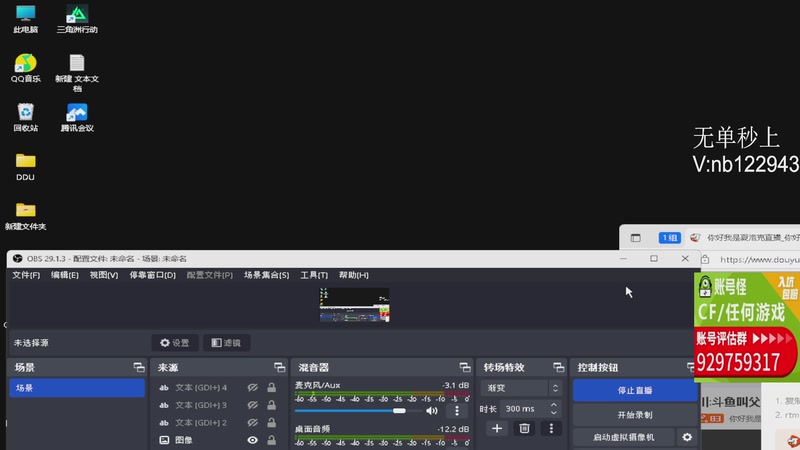The height and width of the screenshot is (450, 800).
Task: Show the 文本 (GDI+) 4 source
Action: (252, 388)
